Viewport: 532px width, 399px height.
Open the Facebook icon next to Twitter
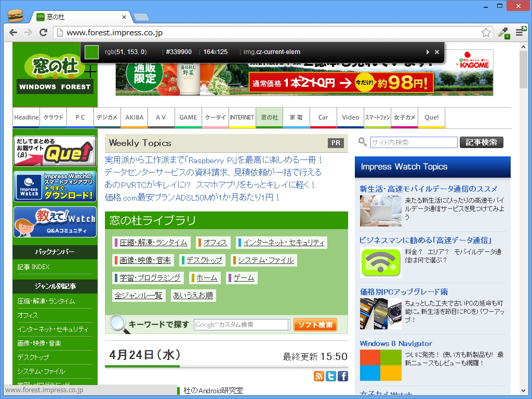[x=343, y=376]
